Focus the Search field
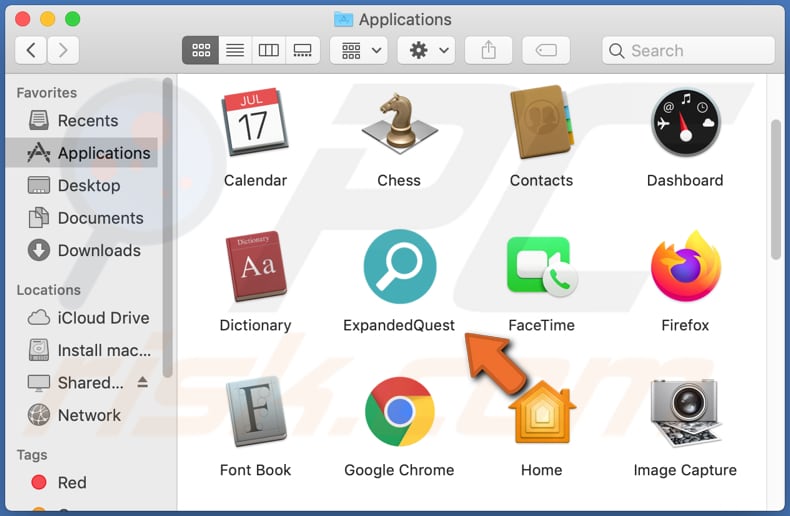This screenshot has width=790, height=516. click(x=688, y=50)
